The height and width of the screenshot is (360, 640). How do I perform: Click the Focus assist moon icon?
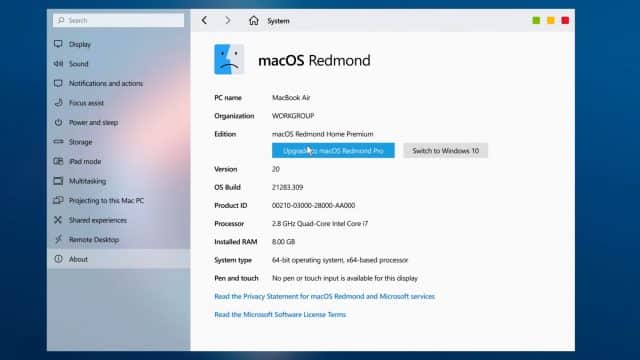pos(58,102)
